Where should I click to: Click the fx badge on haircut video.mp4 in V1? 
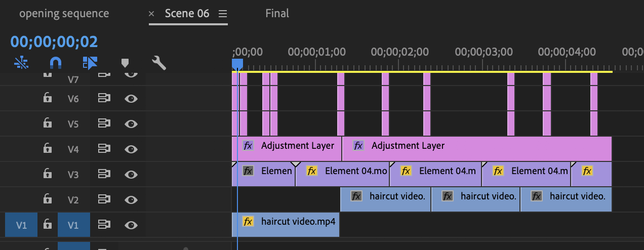coord(248,222)
